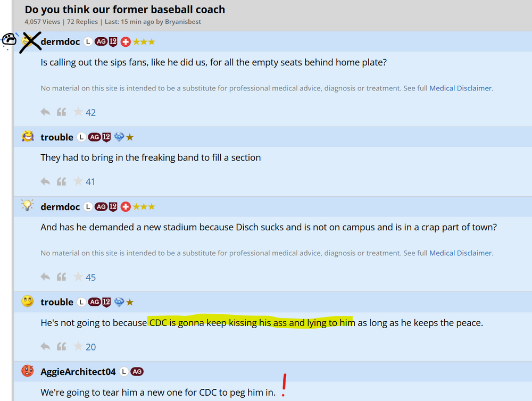Open Medical Disclaimer link under stadium post
Screen dimensions: 532x401
pyautogui.click(x=461, y=253)
